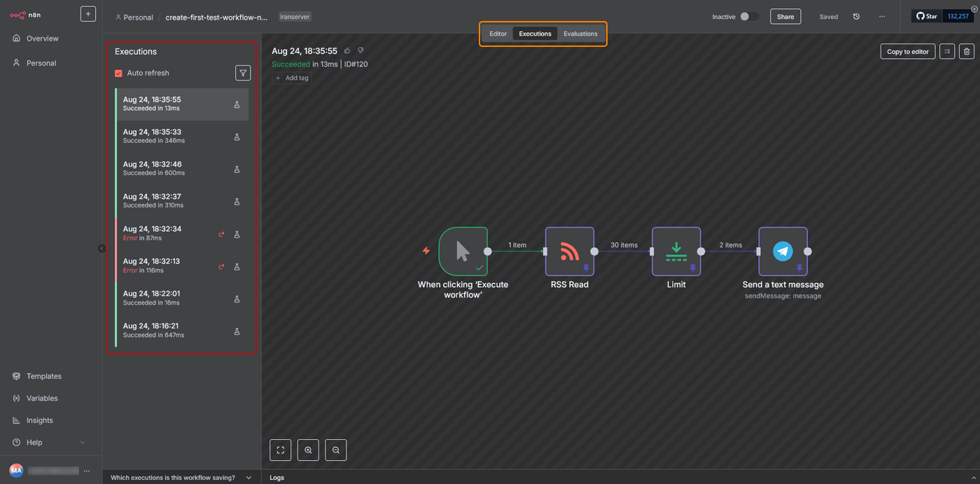This screenshot has height=484, width=980.
Task: Delete execution using trash icon
Action: [967, 51]
